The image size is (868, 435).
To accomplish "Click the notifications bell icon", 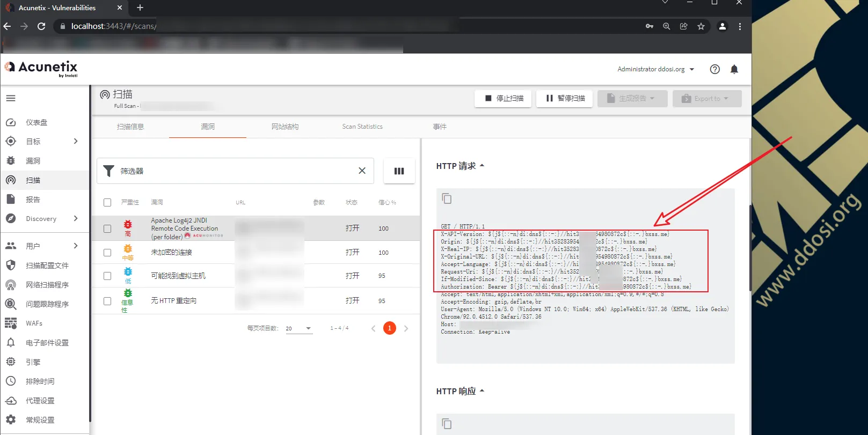I will coord(734,69).
